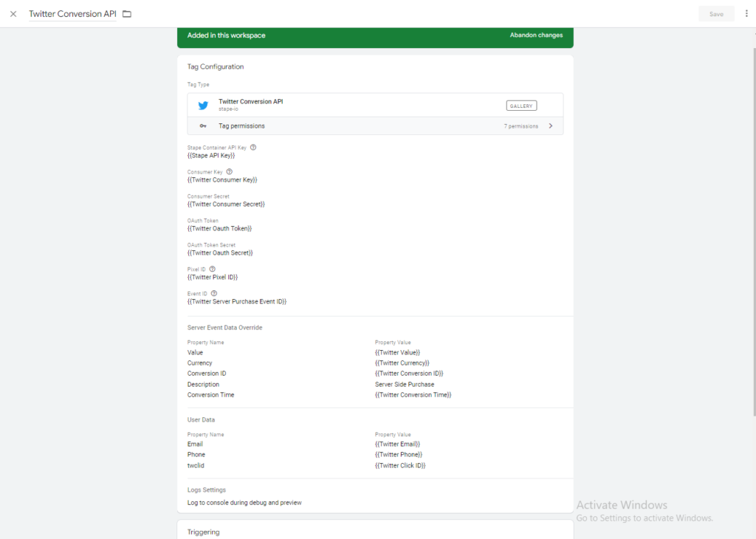
Task: Click the GALLERY badge on the tag type
Action: [x=521, y=106]
